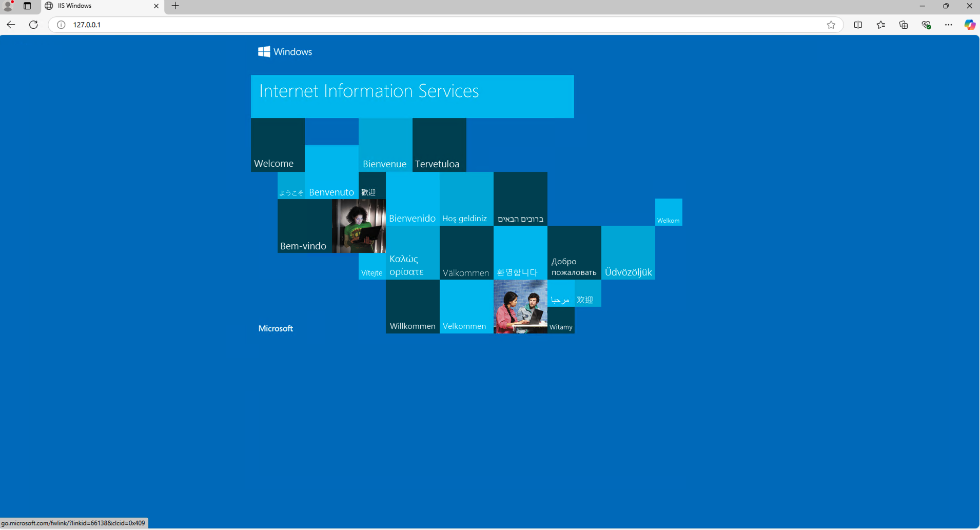Add this page to favorites with star icon
Screen dimensions: 980x530
tap(831, 25)
